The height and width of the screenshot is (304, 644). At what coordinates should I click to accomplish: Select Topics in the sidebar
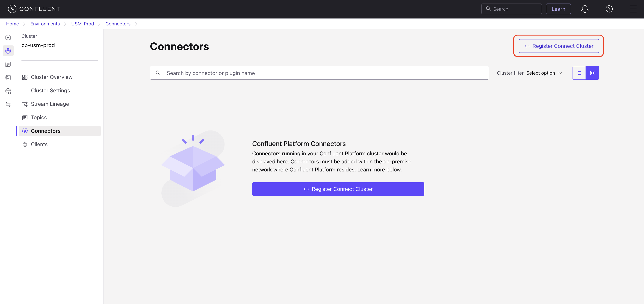point(39,117)
